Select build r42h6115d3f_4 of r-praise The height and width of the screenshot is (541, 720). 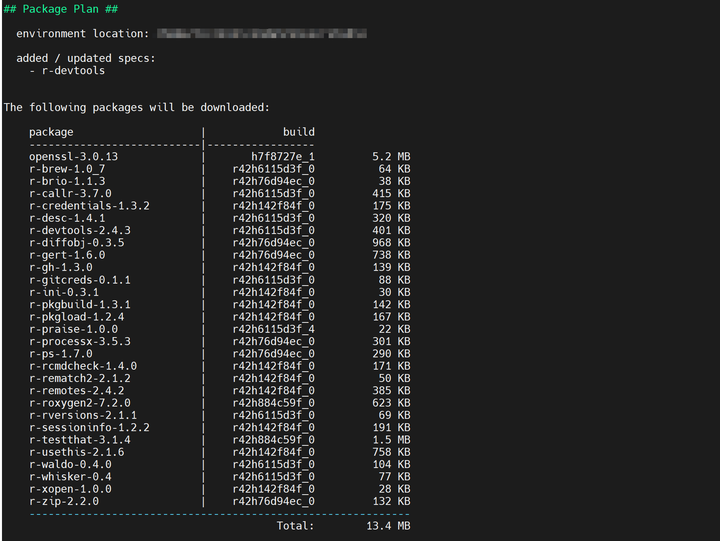pos(274,329)
